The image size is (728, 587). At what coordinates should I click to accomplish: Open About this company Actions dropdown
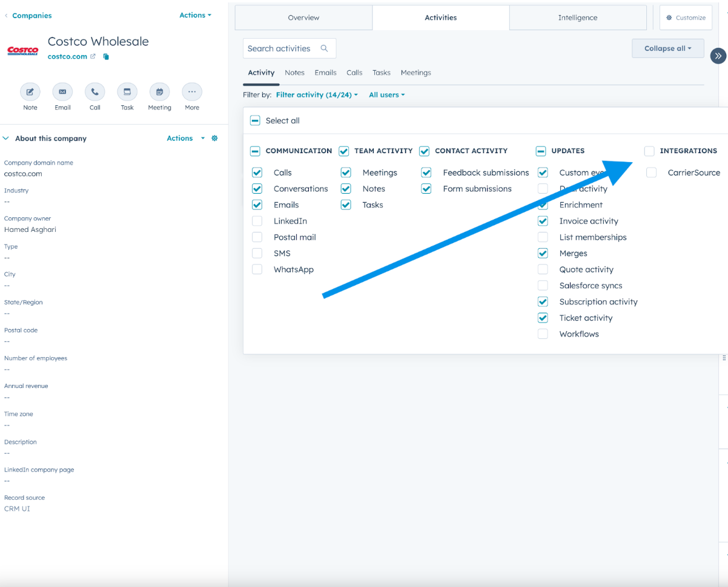coord(186,138)
